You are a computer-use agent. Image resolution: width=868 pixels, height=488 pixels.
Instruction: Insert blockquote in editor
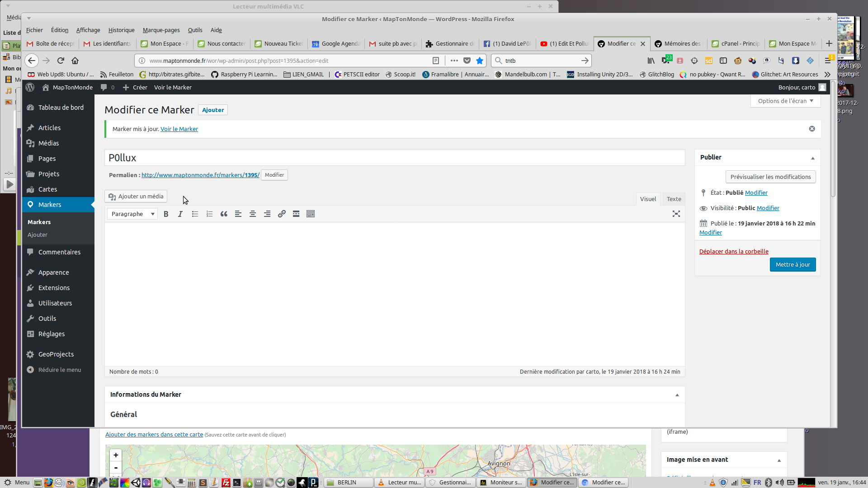coord(224,214)
